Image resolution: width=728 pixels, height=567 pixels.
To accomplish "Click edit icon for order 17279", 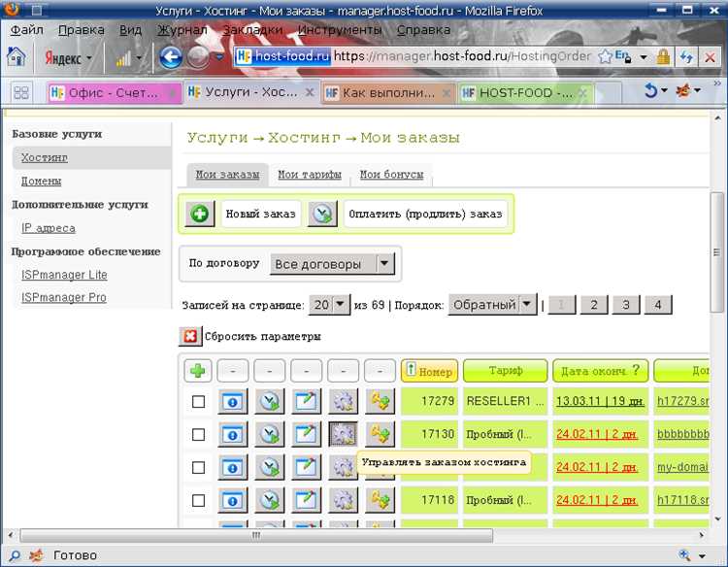I will click(x=306, y=401).
